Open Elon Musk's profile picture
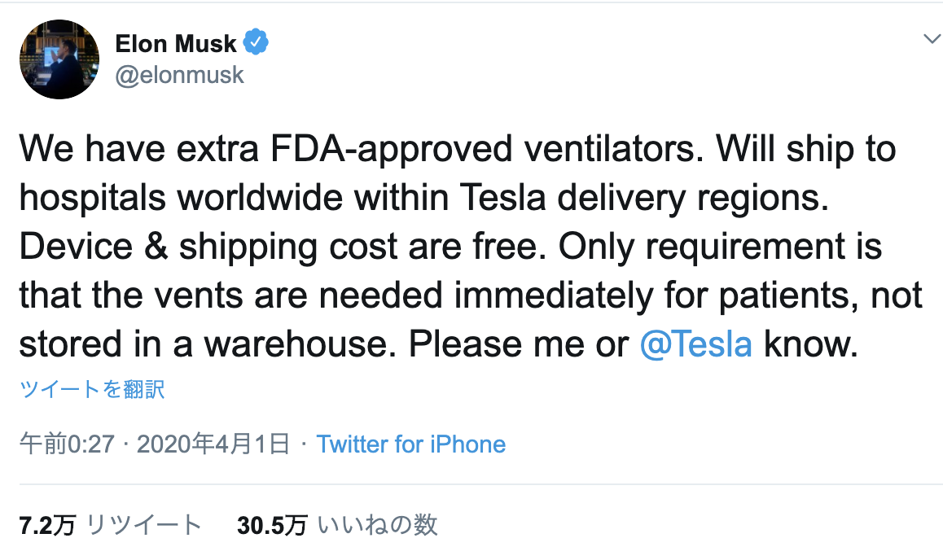Image resolution: width=943 pixels, height=560 pixels. coord(59,59)
